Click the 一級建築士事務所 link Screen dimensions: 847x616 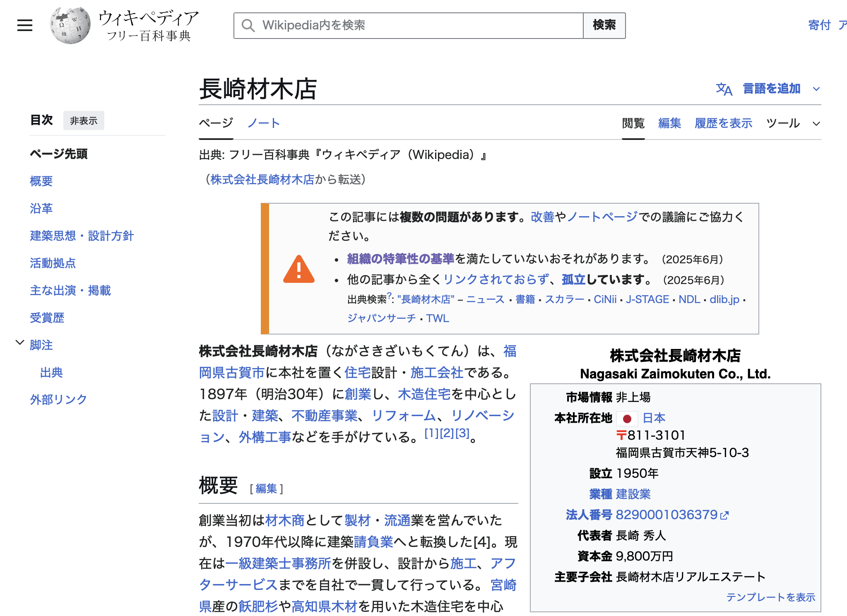tap(278, 564)
